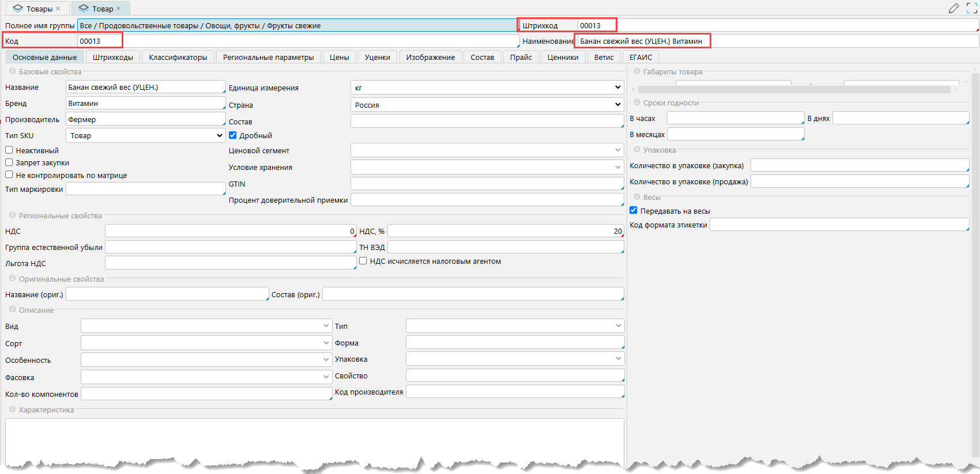Open the Региональные параметры tab

coord(268,57)
